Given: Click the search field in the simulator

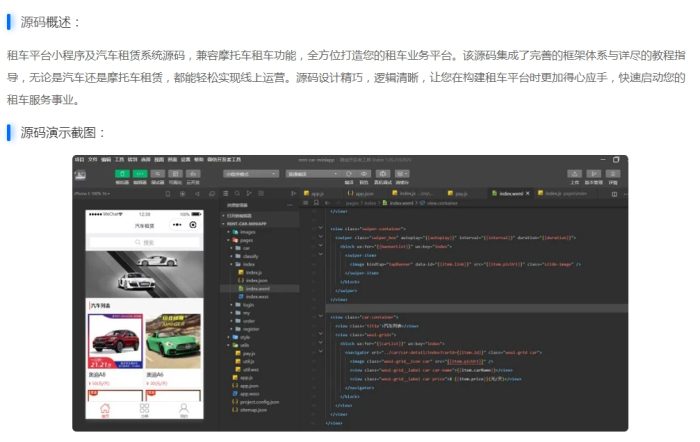Looking at the screenshot, I should click(x=144, y=242).
